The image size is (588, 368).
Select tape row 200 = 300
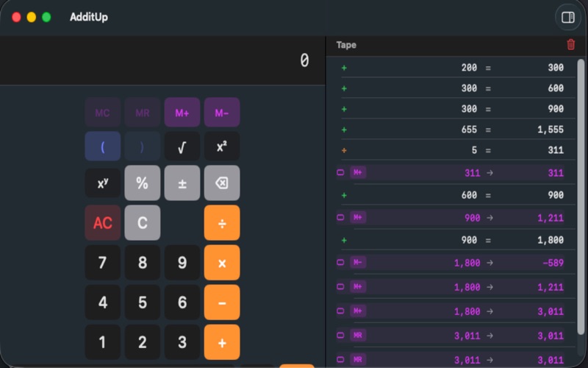[451, 68]
